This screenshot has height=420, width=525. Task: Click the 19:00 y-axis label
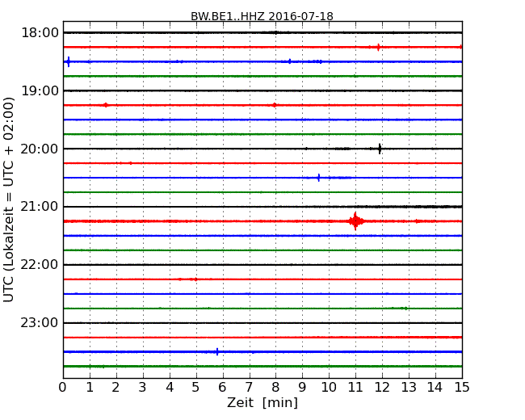click(40, 90)
